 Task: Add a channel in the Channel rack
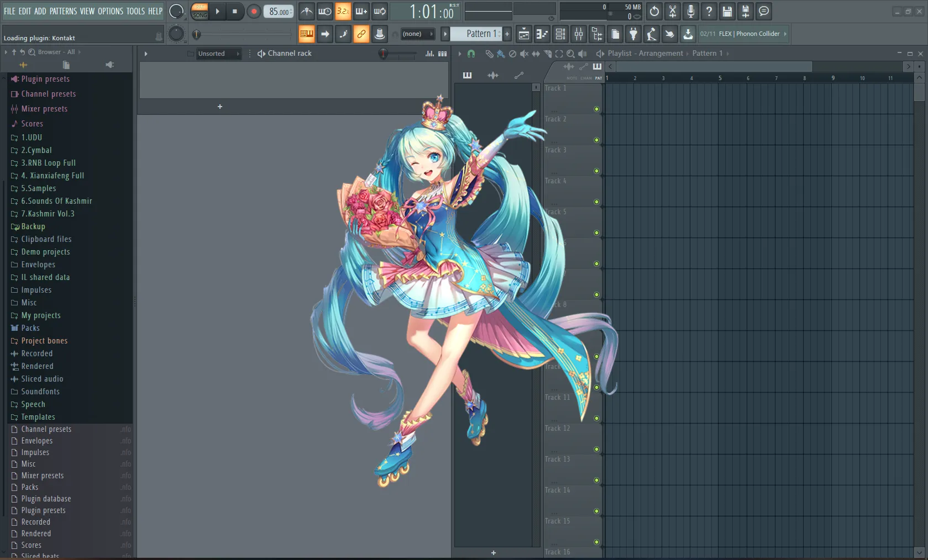pyautogui.click(x=220, y=107)
